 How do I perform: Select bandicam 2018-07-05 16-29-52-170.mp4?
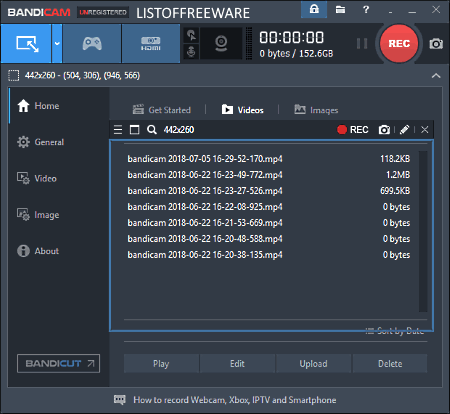(x=269, y=159)
